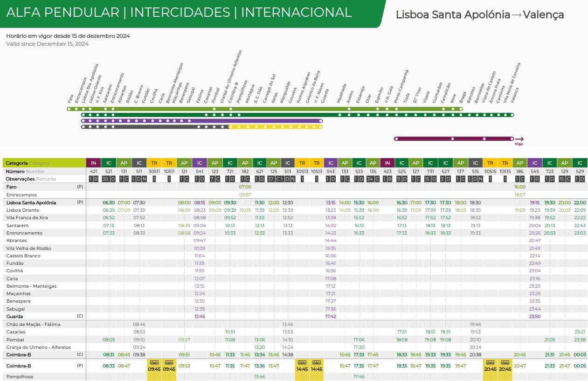Click the 23:50 arrival in the Guarda row
Image resolution: width=588 pixels, height=381 pixels.
pos(535,316)
